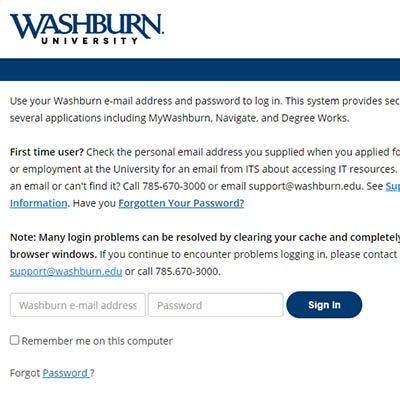The image size is (400, 400).
Task: Click the bold 'browser windows.' text
Action: click(53, 254)
